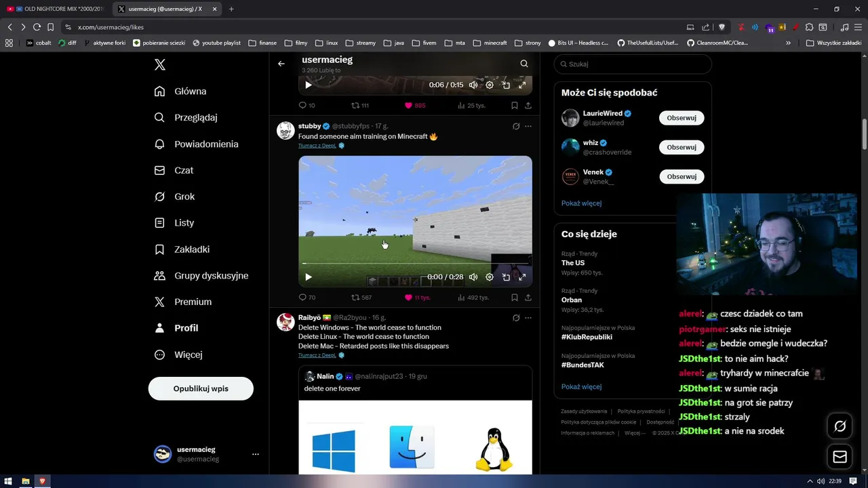Enter fullscreen on the Minecraft video
This screenshot has height=488, width=868.
[x=522, y=277]
